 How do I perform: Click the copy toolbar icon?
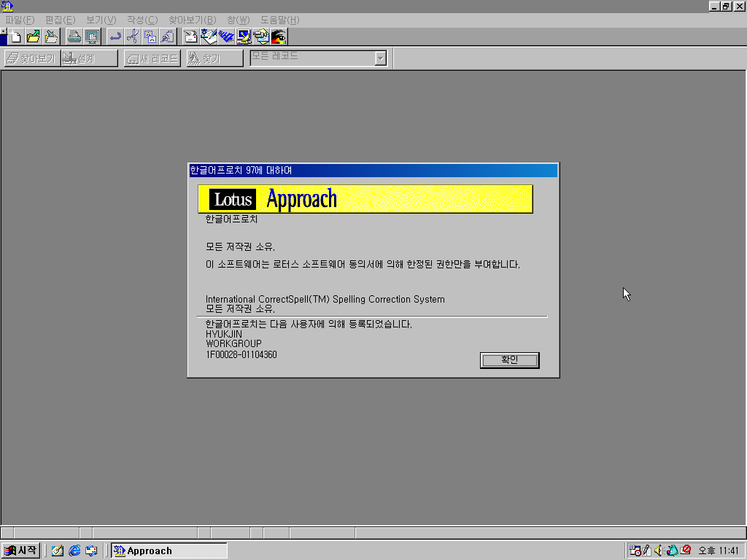150,36
